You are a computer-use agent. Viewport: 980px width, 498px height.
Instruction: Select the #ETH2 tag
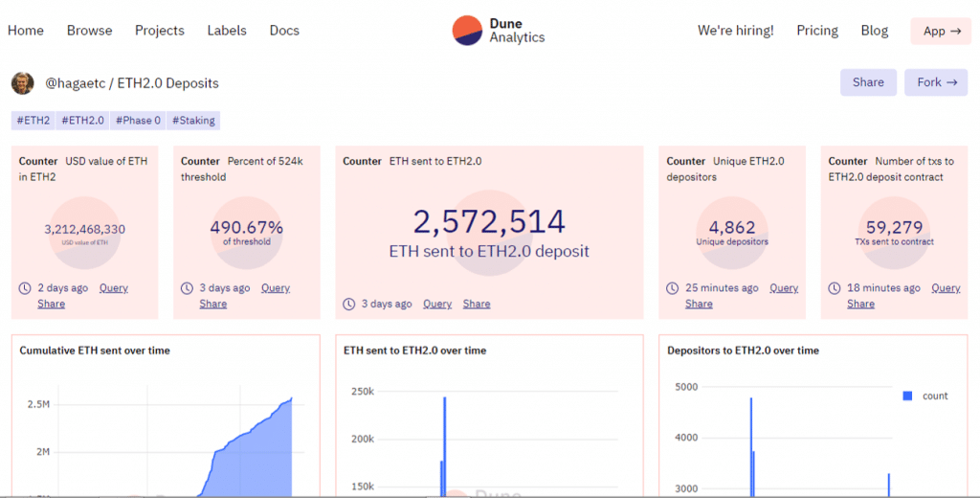pyautogui.click(x=33, y=120)
